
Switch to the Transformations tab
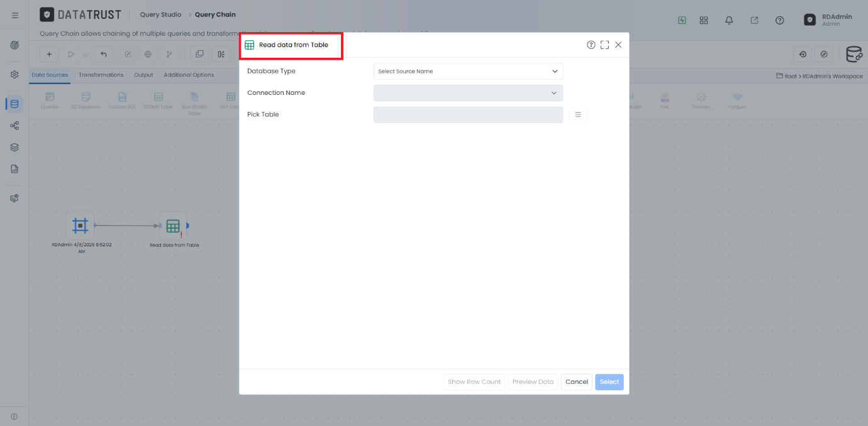[101, 75]
